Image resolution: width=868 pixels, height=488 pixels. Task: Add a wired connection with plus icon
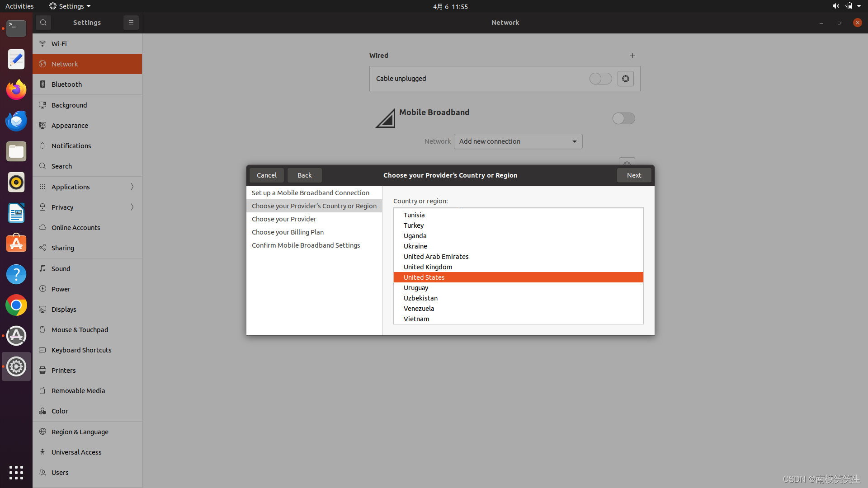(632, 56)
